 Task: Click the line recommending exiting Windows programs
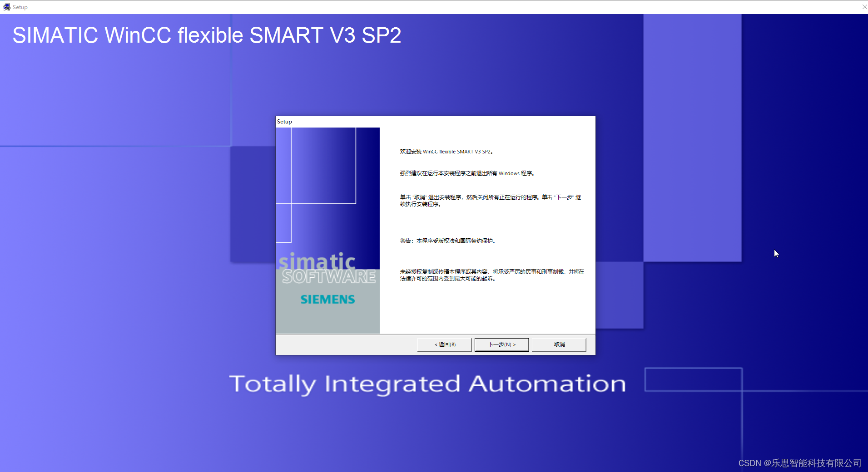point(467,173)
